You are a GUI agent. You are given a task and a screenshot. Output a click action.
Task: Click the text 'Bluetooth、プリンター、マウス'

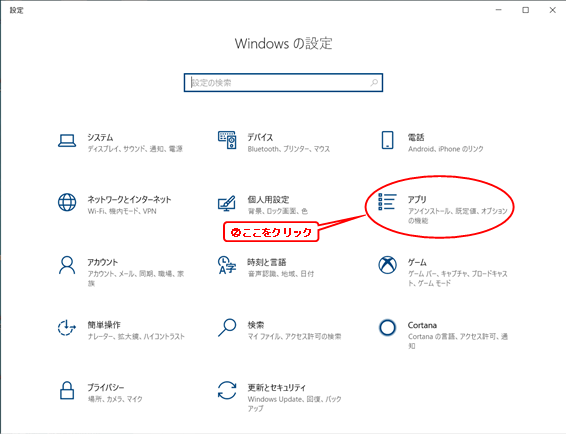point(289,149)
